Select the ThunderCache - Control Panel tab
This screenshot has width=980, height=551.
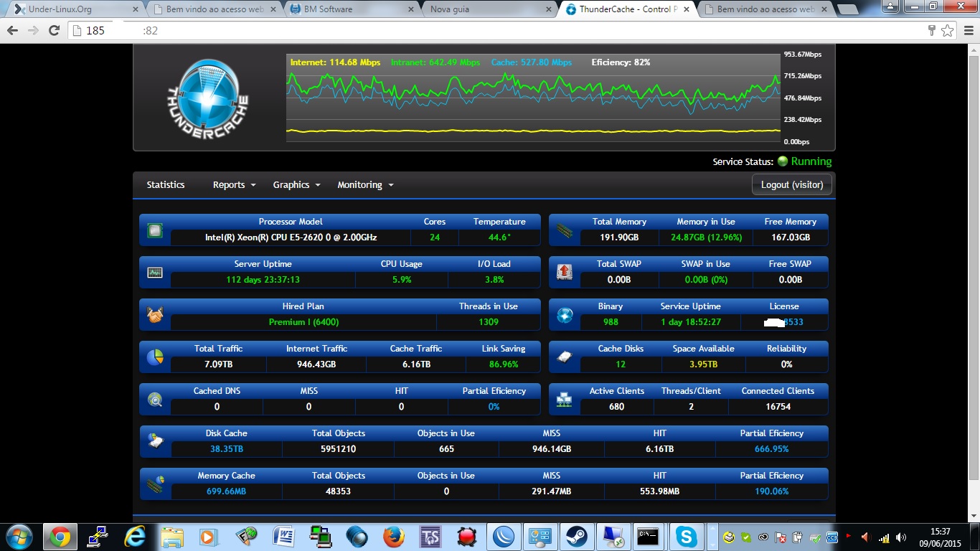[x=628, y=9]
